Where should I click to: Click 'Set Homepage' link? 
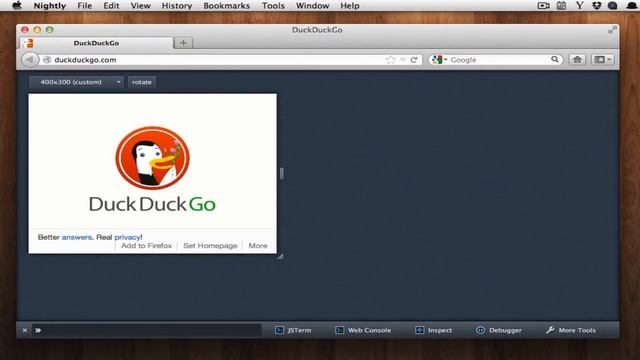[210, 246]
